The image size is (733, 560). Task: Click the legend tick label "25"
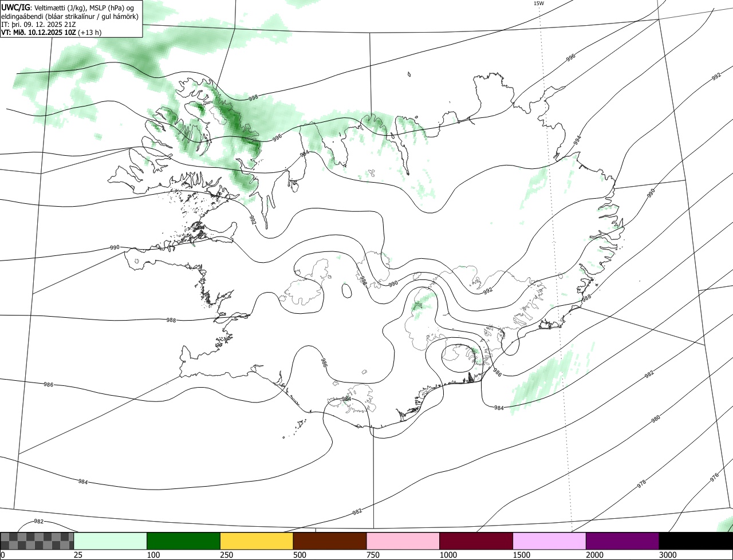click(x=78, y=555)
